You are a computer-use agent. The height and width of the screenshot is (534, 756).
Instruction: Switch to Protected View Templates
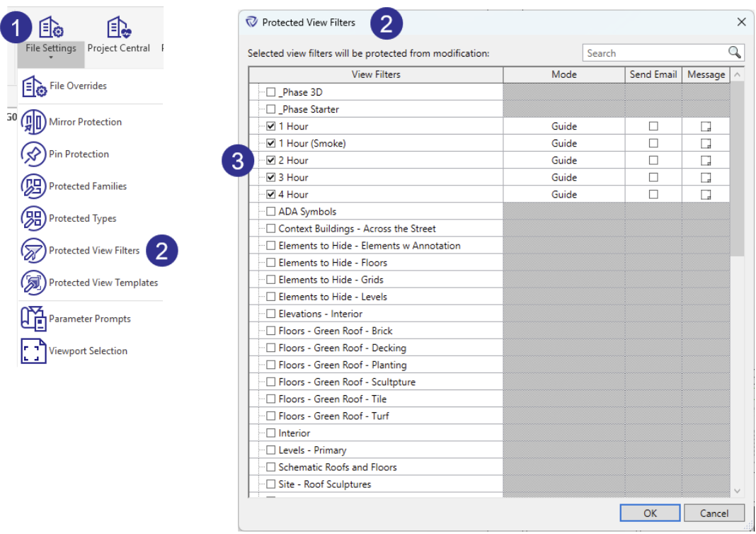(90, 283)
